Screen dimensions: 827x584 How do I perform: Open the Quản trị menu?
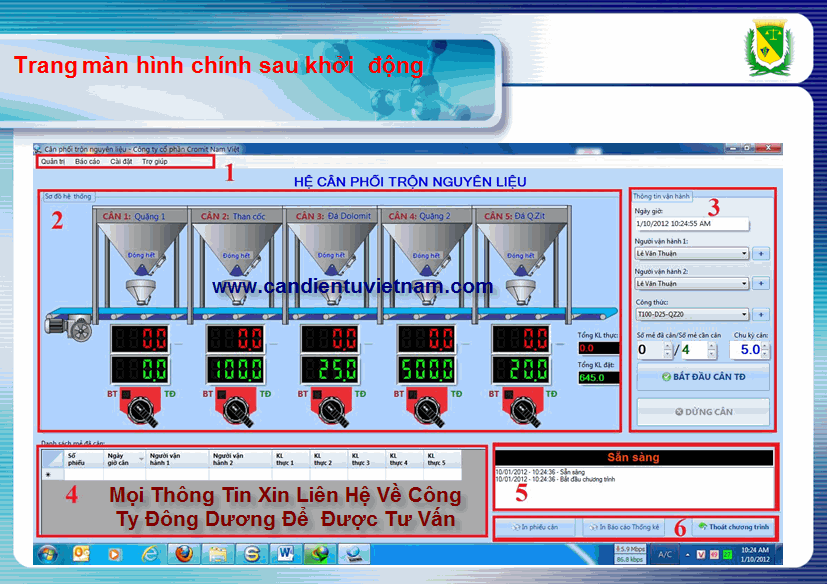click(53, 162)
